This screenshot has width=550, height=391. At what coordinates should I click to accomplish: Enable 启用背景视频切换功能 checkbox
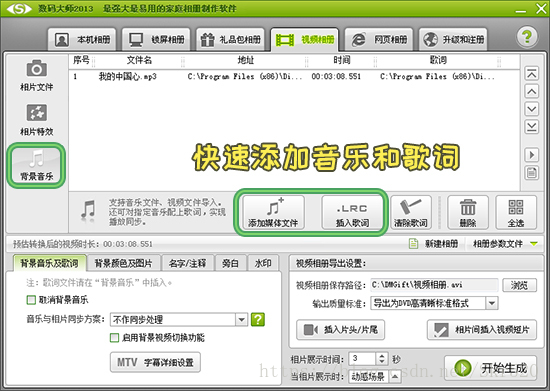pyautogui.click(x=114, y=338)
